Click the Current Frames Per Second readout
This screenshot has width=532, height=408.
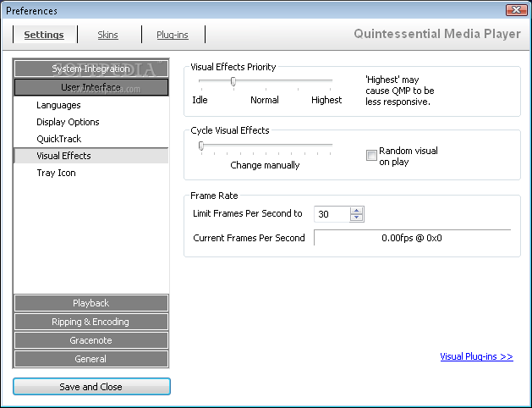pyautogui.click(x=412, y=238)
